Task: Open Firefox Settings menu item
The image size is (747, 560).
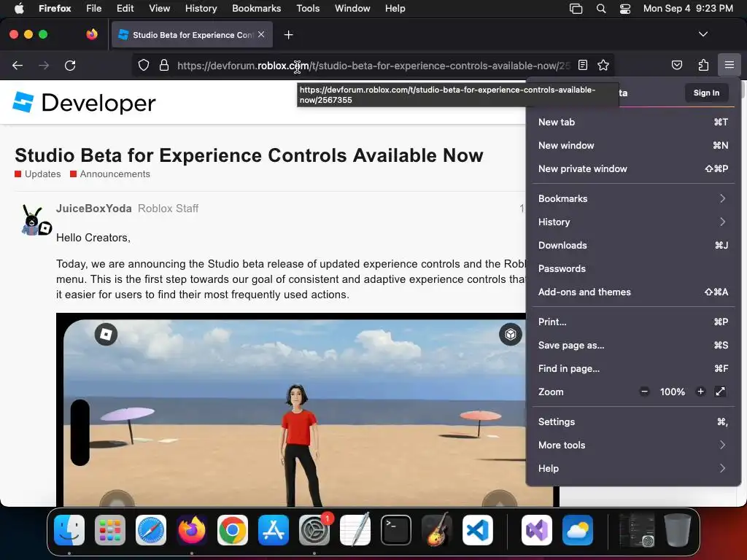Action: click(633, 422)
